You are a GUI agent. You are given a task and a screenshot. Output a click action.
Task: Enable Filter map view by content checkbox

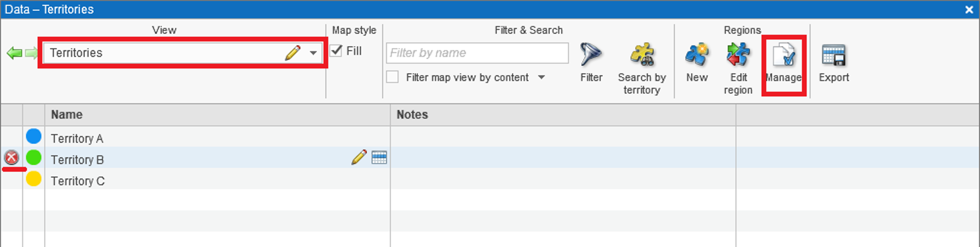[392, 77]
